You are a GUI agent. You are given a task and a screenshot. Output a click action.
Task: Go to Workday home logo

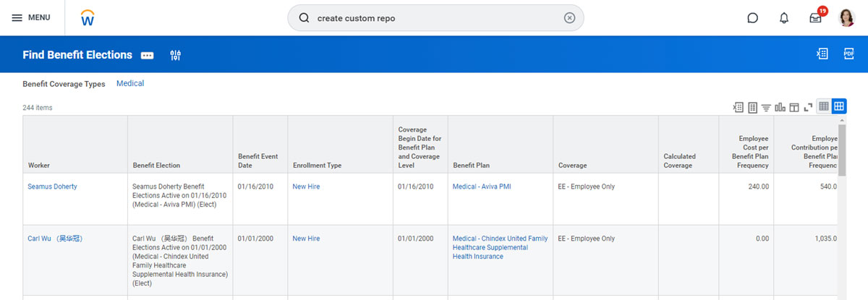click(88, 17)
